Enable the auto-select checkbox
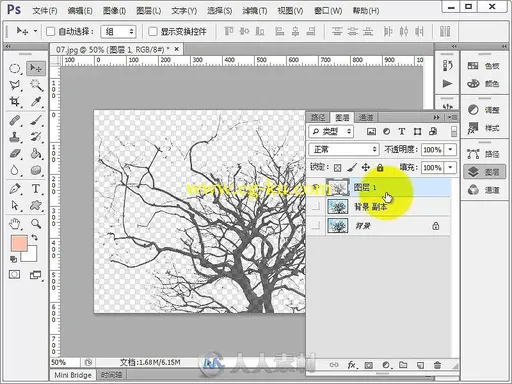The width and height of the screenshot is (512, 384). [50, 32]
